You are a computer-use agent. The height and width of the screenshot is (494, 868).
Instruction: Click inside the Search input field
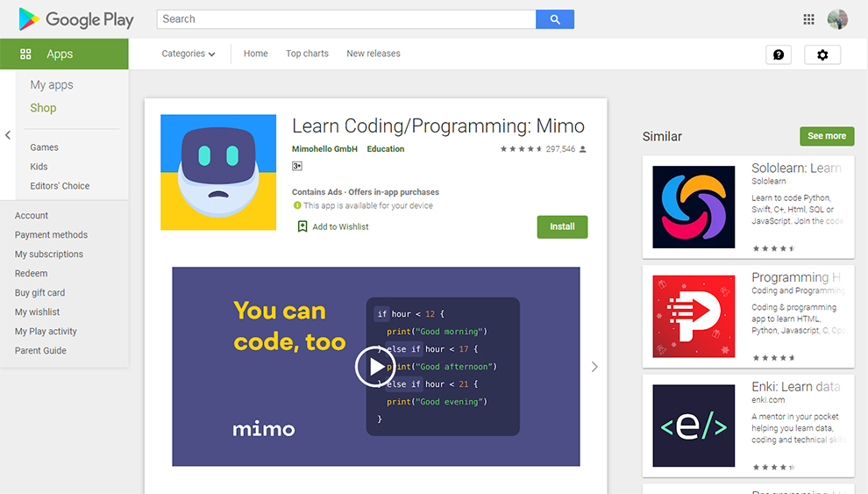(346, 19)
